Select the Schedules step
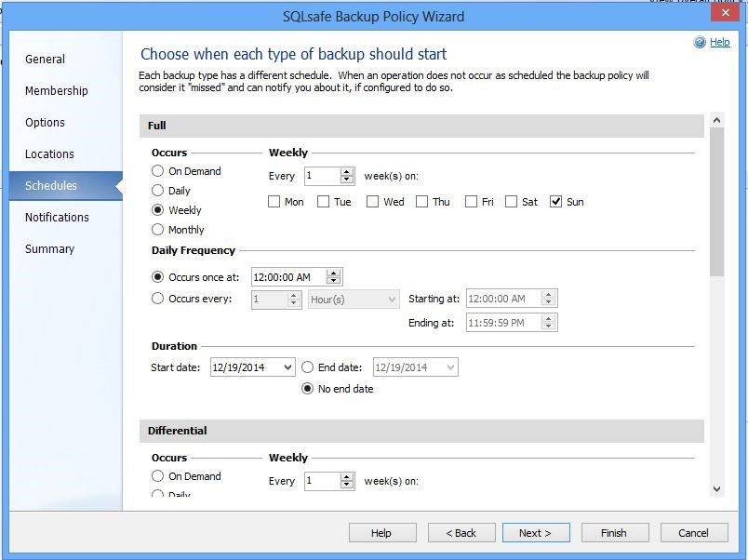Screen dimensions: 748x560 click(66, 185)
